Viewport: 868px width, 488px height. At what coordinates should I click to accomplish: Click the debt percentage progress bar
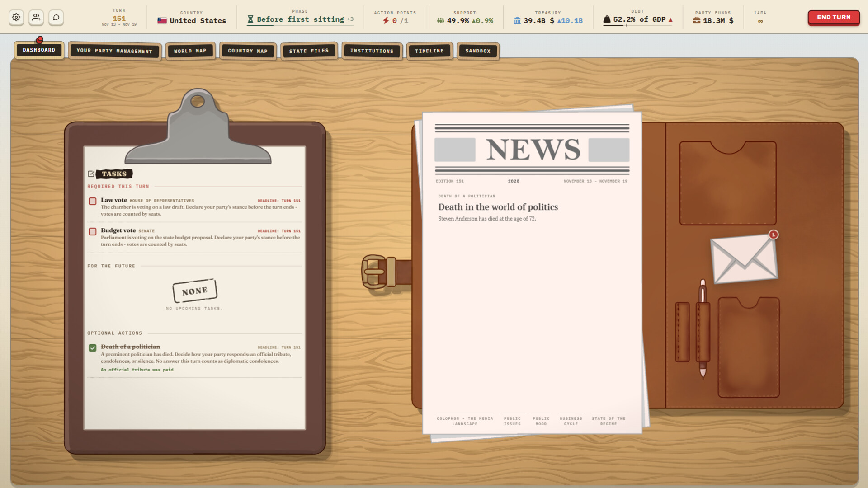(637, 25)
